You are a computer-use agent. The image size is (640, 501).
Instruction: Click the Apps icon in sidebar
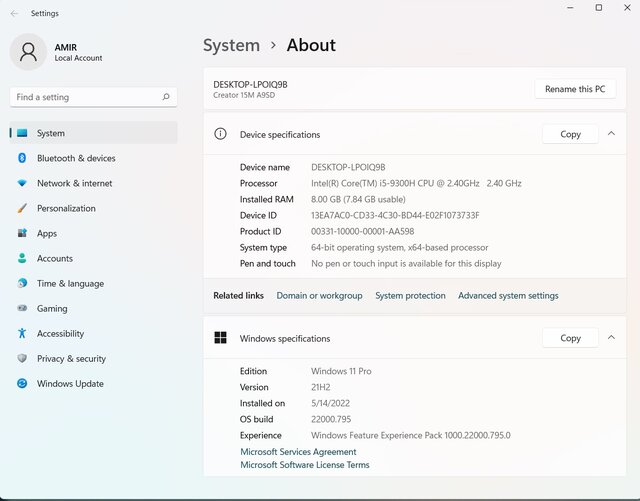tap(22, 233)
